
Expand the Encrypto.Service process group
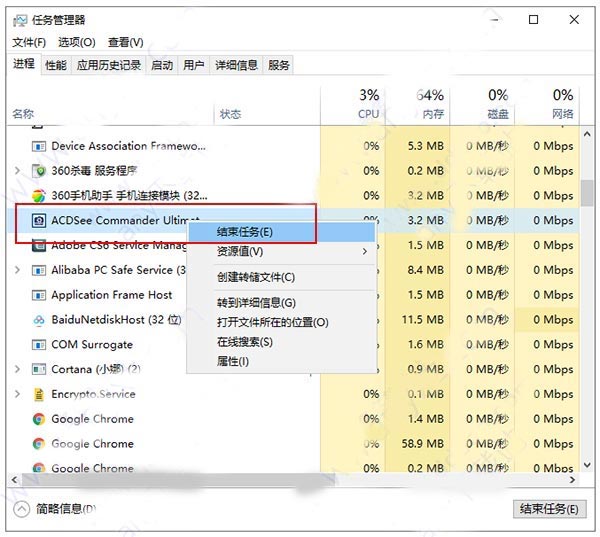tap(17, 394)
